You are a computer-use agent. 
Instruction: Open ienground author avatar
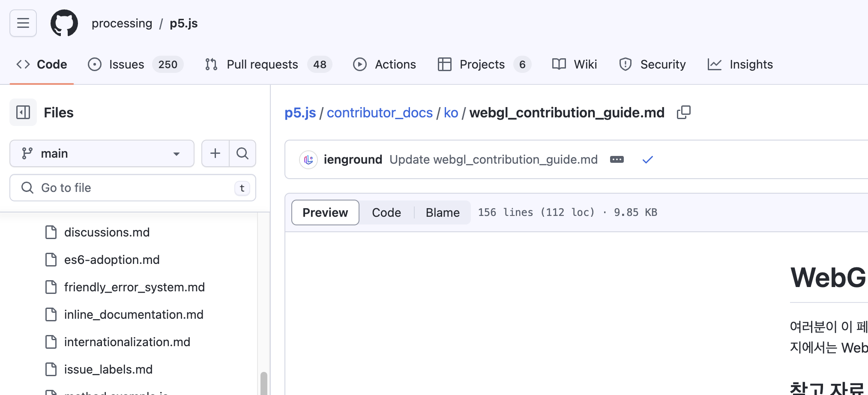point(308,160)
